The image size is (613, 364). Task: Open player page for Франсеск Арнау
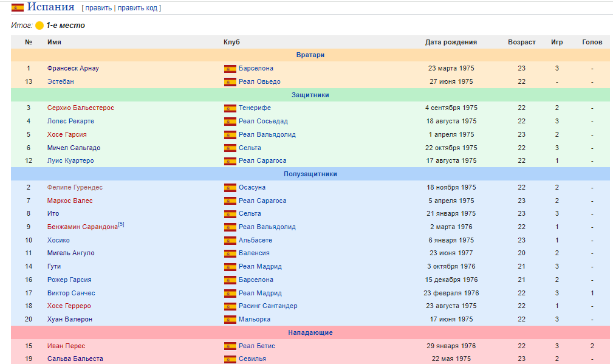coord(73,69)
